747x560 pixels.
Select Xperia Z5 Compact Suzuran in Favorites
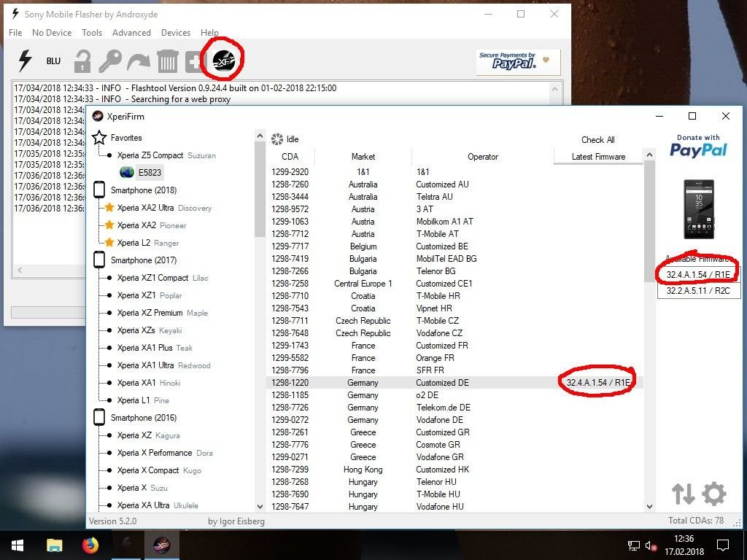coord(166,155)
